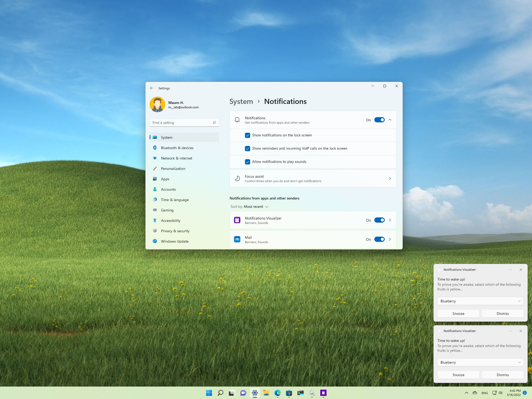Launch Microsoft Edge from the taskbar
532x399 pixels.
278,393
